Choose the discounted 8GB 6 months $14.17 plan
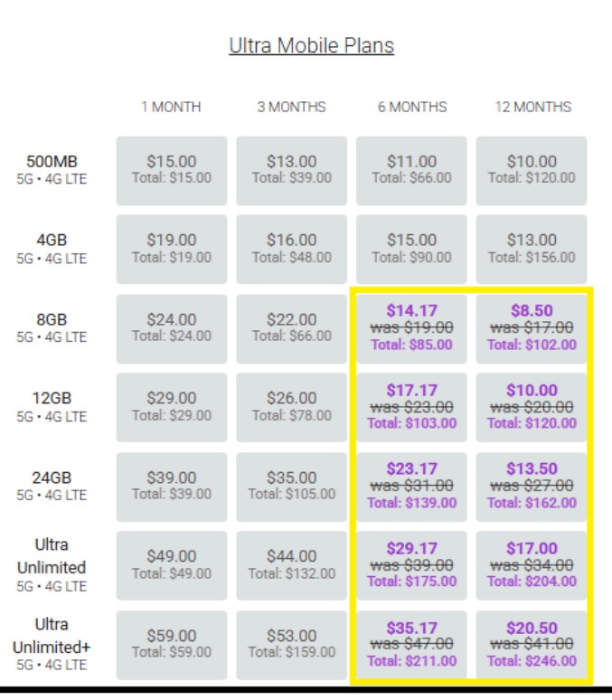612x700 pixels. [x=411, y=327]
